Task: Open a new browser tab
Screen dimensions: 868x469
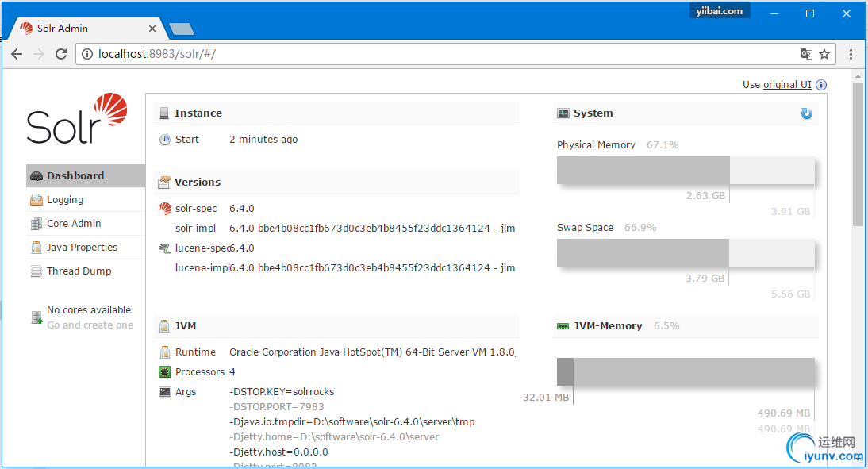Action: pyautogui.click(x=181, y=29)
